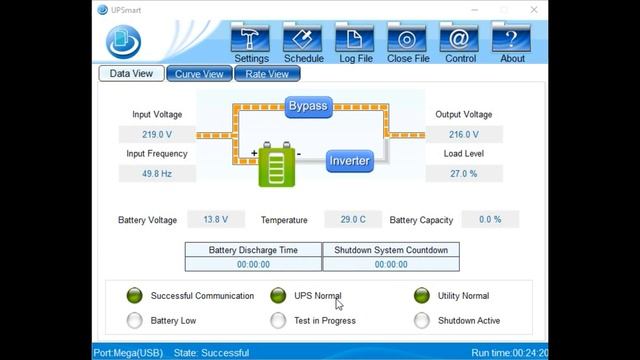
Task: Click the Test in Progress indicator light
Action: pos(278,320)
